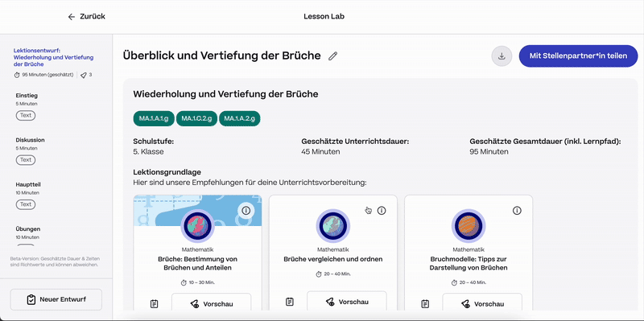Viewport: 644px width, 321px height.
Task: Click Beta-Version note in sidebar
Action: click(x=55, y=262)
